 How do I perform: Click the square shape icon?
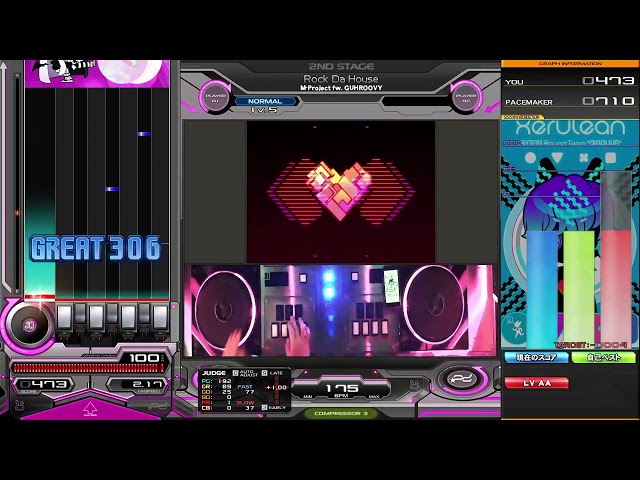point(611,158)
